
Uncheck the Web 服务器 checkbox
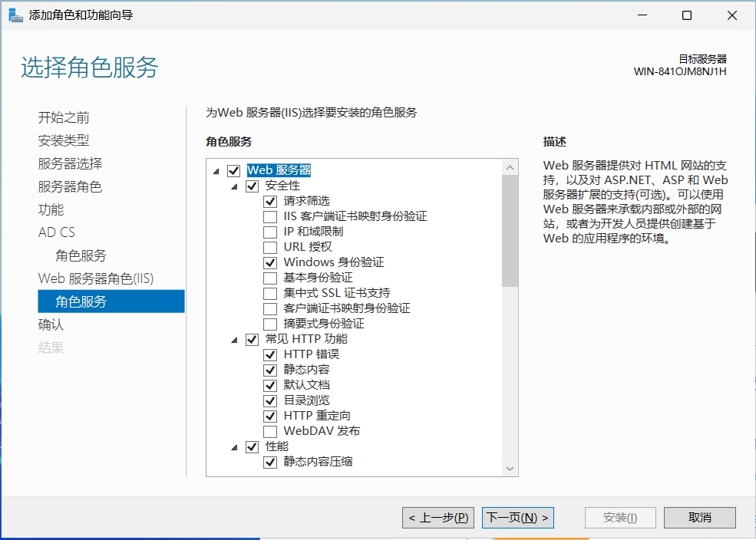click(234, 170)
